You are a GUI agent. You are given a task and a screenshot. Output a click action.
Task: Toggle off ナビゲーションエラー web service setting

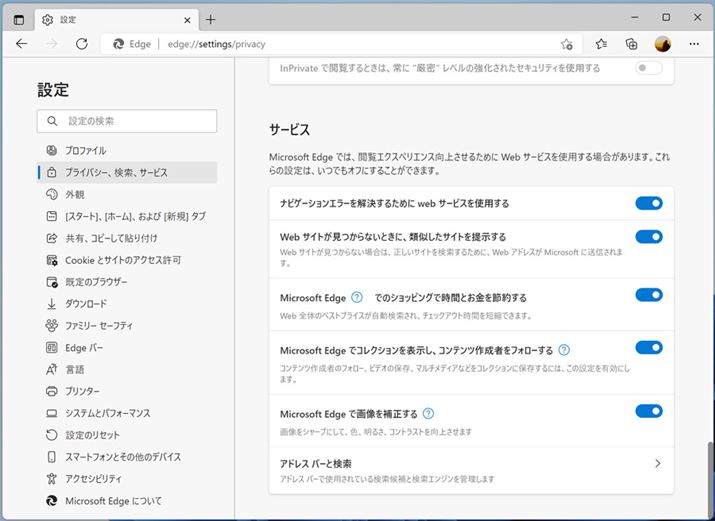pyautogui.click(x=648, y=203)
